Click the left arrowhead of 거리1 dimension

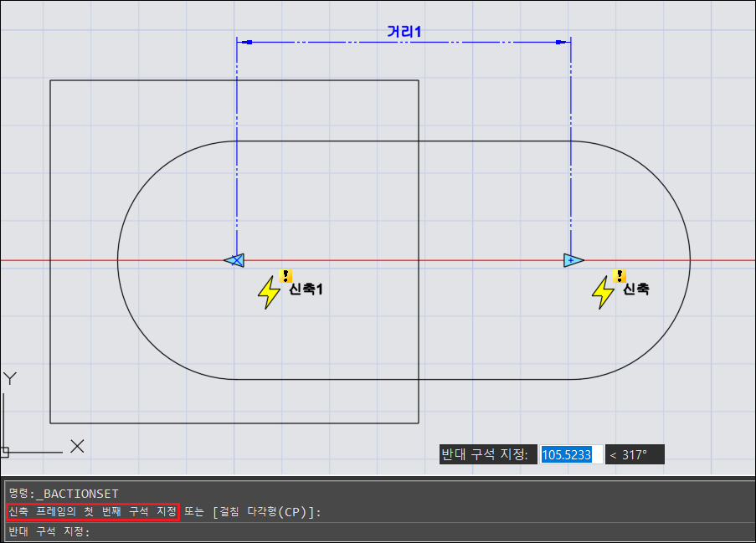(244, 41)
